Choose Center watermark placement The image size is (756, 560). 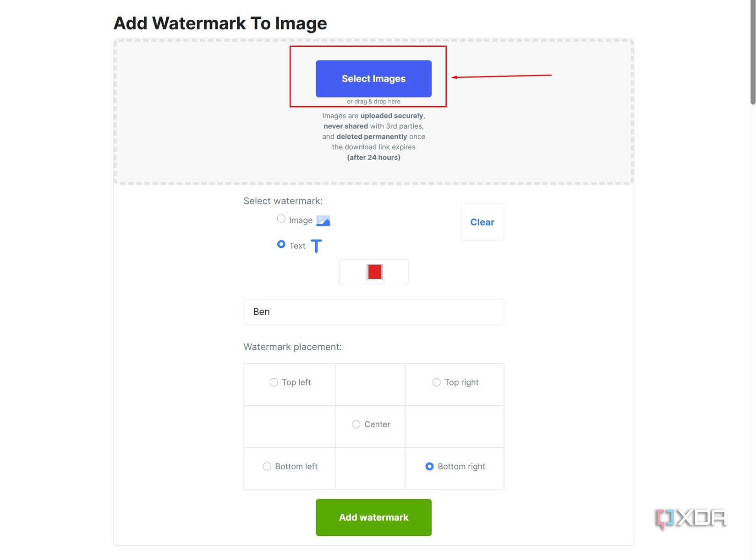(x=356, y=424)
